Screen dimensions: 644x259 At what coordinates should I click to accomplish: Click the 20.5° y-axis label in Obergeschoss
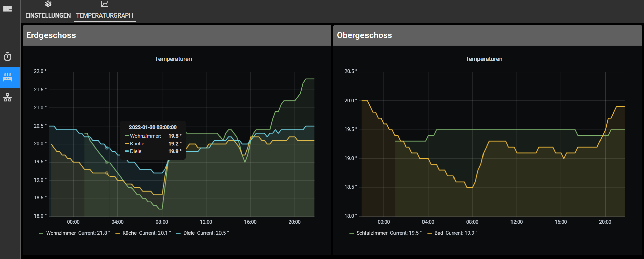351,71
